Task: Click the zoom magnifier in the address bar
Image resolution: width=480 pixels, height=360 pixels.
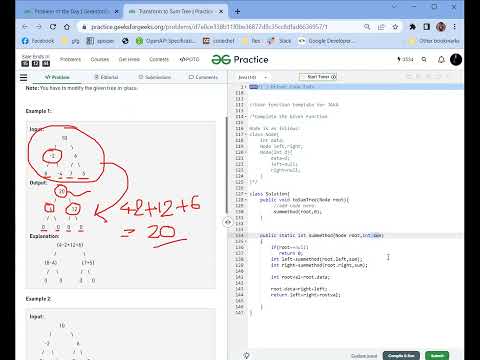Action: pyautogui.click(x=367, y=27)
